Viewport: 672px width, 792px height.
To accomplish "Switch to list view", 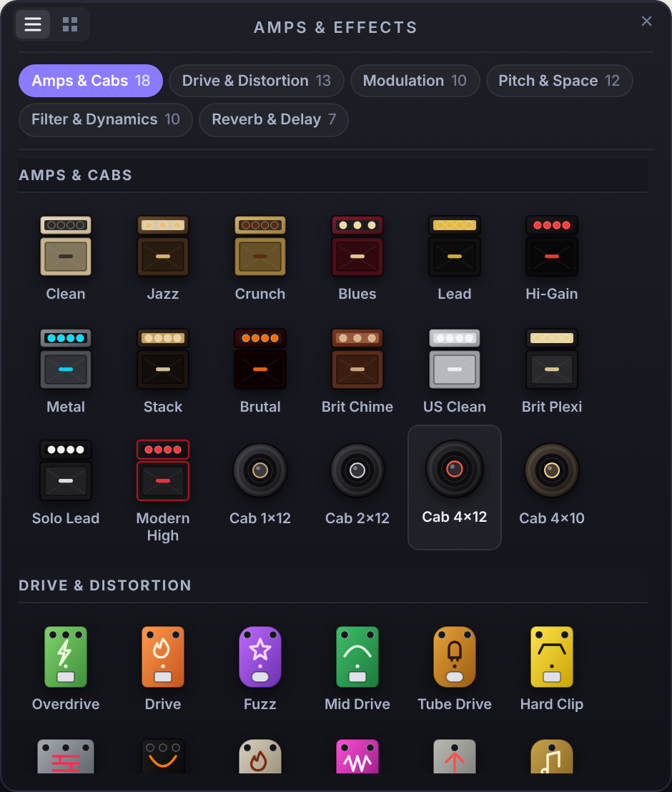I will click(33, 24).
